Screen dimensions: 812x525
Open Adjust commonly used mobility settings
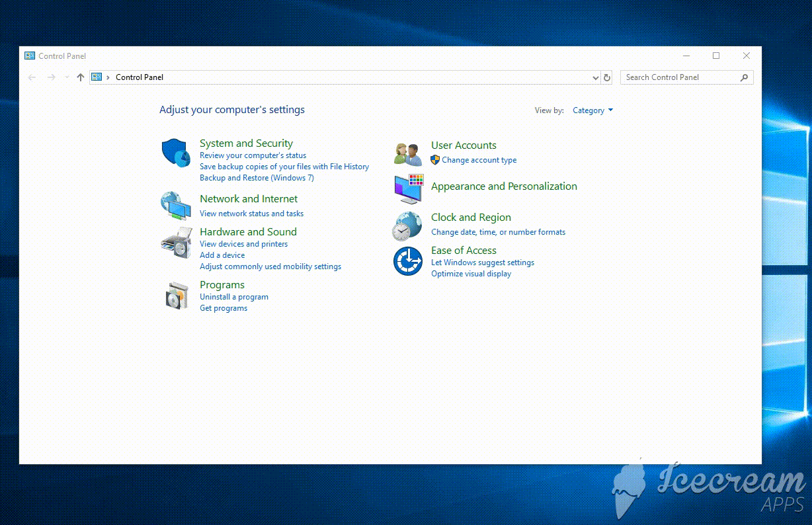(x=270, y=266)
